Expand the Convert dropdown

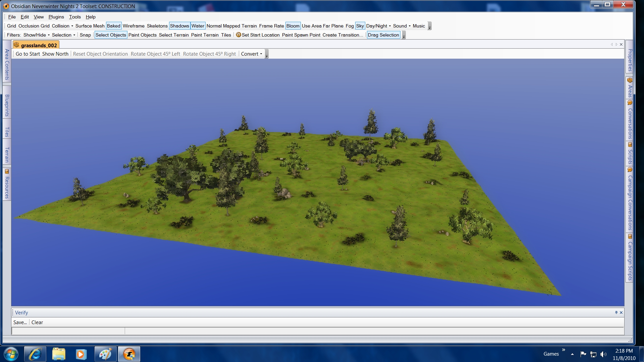(252, 54)
